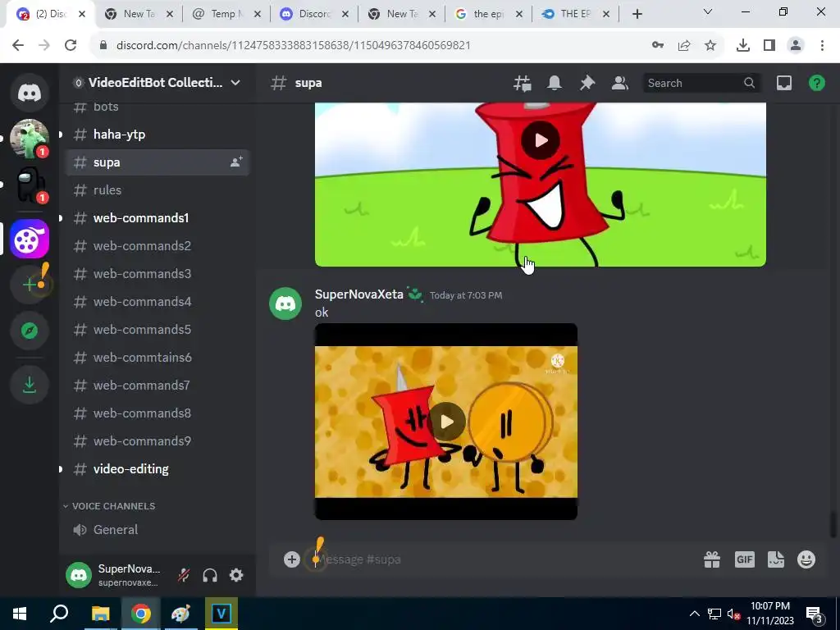Open gift Nitro icon in message bar
840x630 pixels.
click(712, 559)
